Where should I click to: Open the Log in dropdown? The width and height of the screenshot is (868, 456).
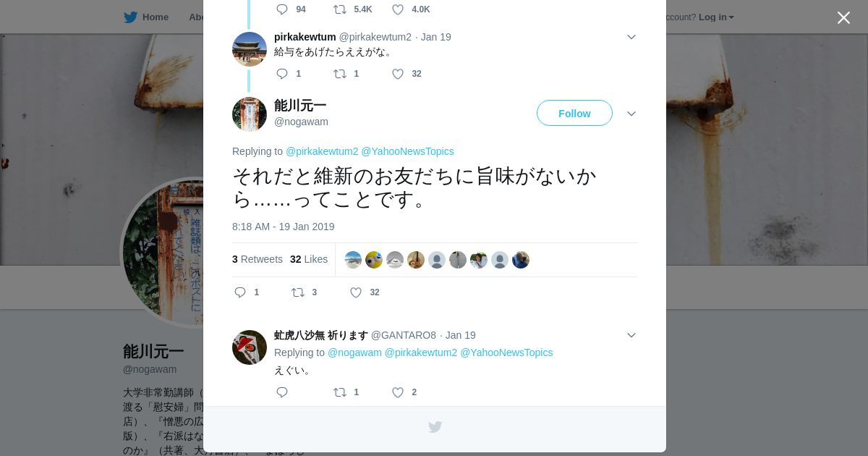click(x=716, y=17)
